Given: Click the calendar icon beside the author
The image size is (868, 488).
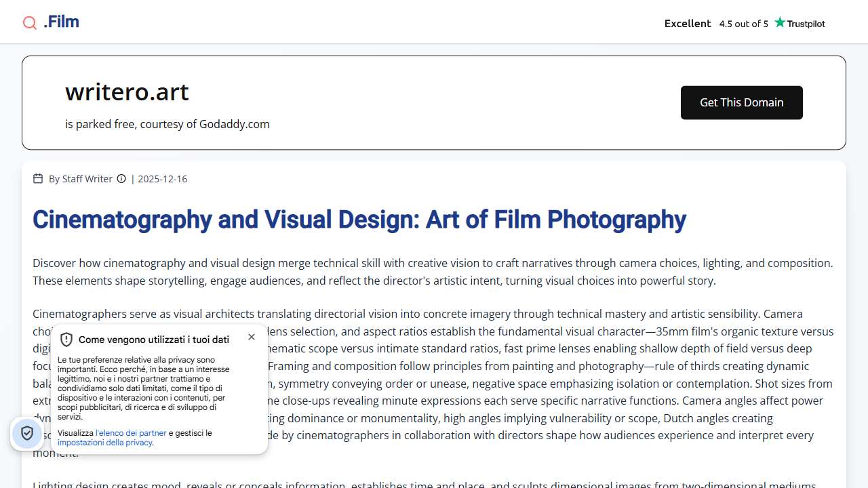Looking at the screenshot, I should [38, 179].
